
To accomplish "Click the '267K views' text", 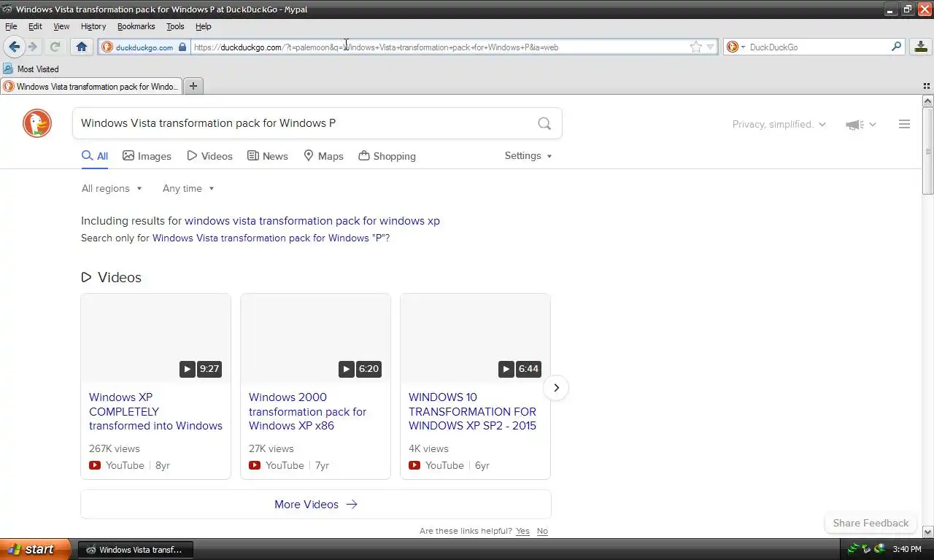I will pyautogui.click(x=115, y=448).
